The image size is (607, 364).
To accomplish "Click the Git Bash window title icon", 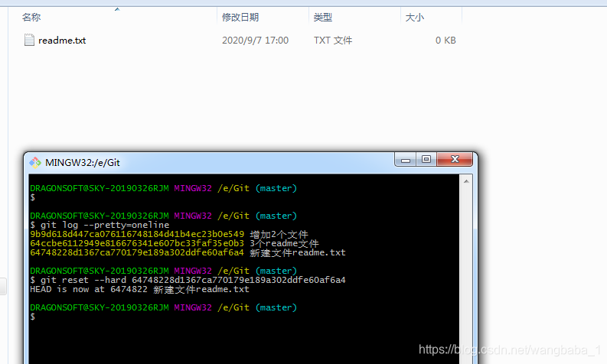I will pyautogui.click(x=35, y=162).
